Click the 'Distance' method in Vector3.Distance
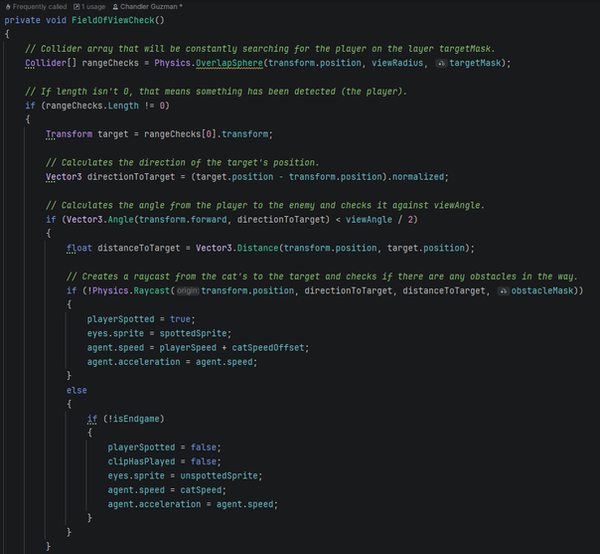This screenshot has height=554, width=600. tap(258, 248)
